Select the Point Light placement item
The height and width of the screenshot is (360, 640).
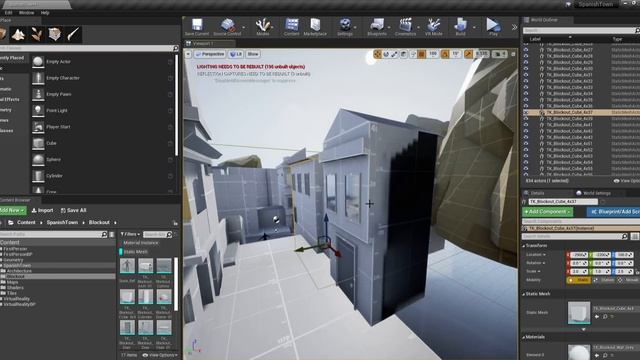[x=103, y=111]
